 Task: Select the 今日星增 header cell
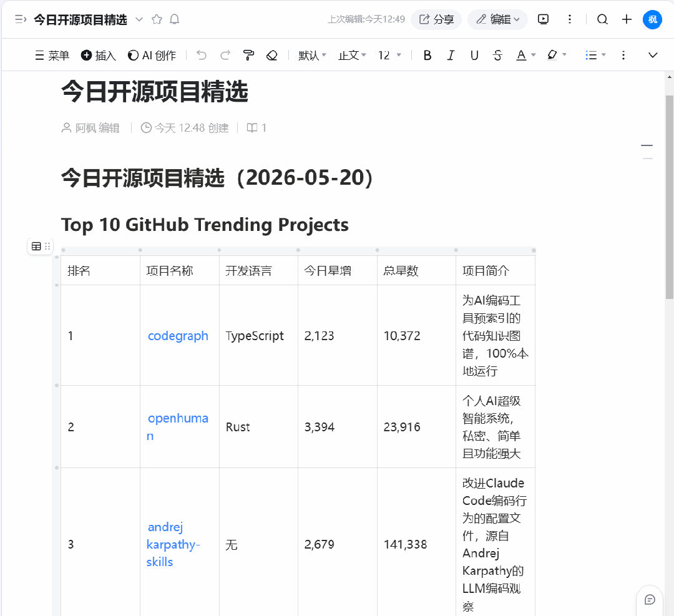click(x=338, y=271)
